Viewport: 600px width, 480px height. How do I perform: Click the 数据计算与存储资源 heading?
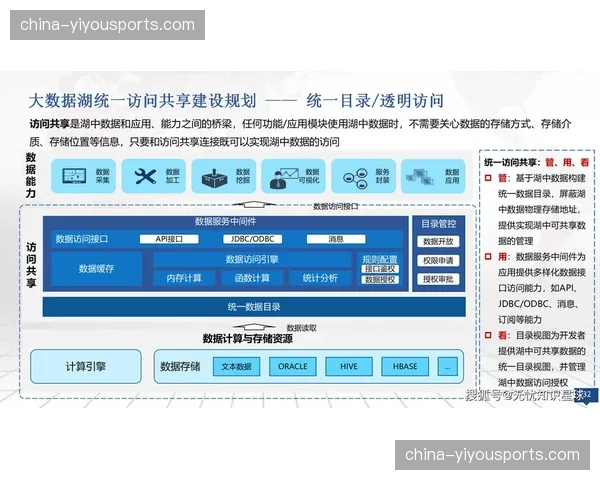pos(248,338)
